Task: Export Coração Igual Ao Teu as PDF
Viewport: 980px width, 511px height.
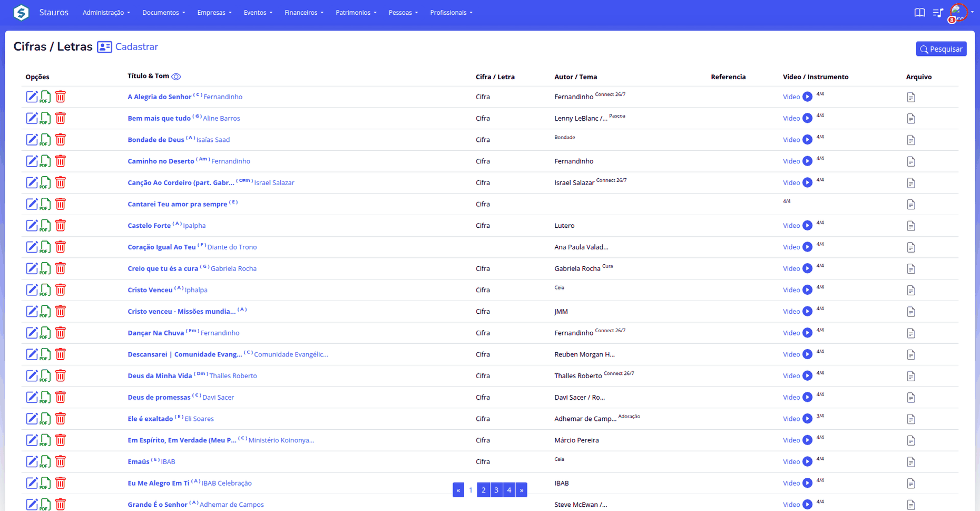Action: tap(46, 247)
